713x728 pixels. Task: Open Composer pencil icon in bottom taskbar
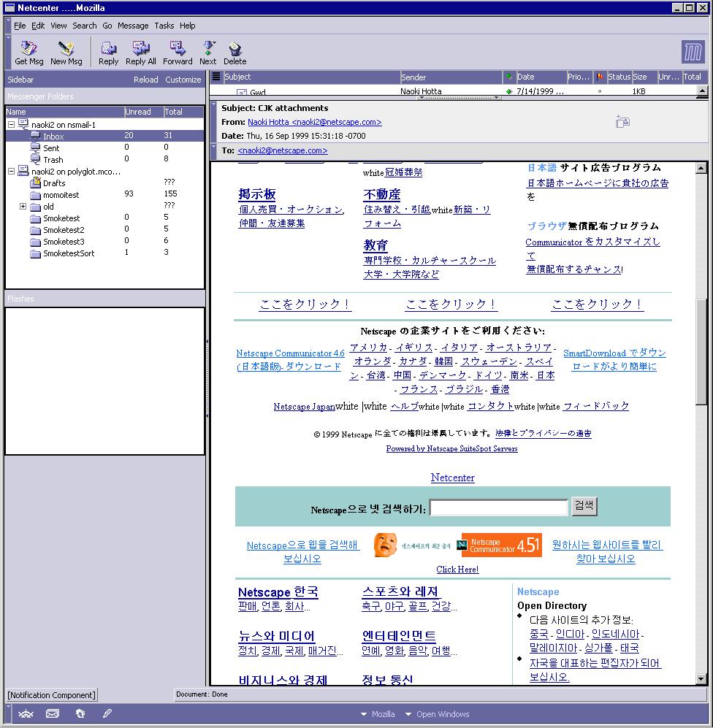pos(107,713)
